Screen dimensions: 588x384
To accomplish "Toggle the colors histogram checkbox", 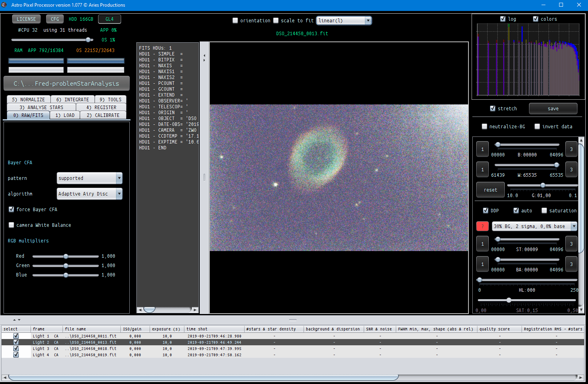I will click(x=536, y=19).
